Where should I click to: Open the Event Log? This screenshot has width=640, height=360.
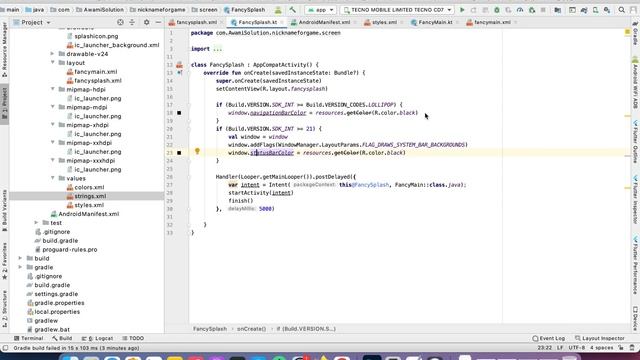549,338
